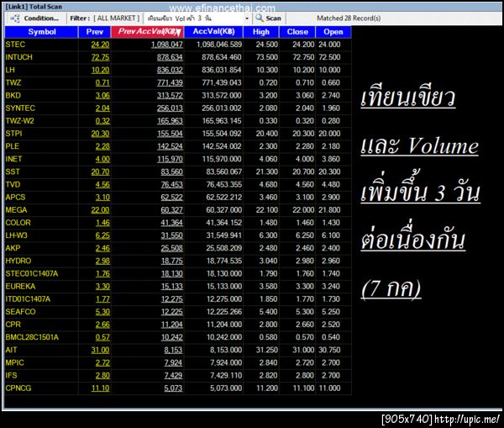Sort by the Prev column header
Viewport: 504px width, 428px height.
94,32
